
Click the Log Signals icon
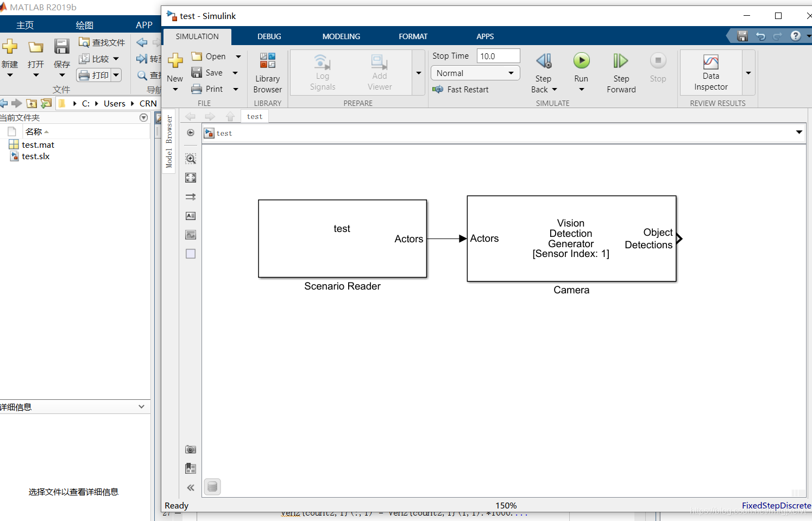(x=322, y=62)
